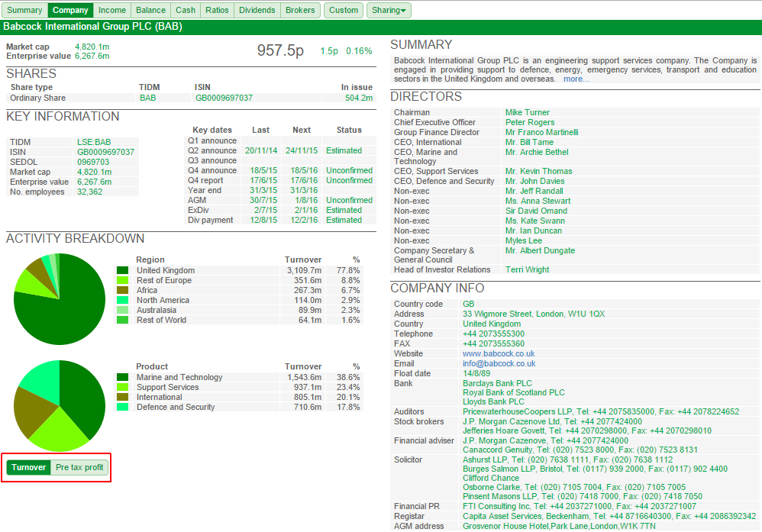Screen dimensions: 762x532
Task: Toggle activity breakdown to Turnover
Action: tap(29, 467)
